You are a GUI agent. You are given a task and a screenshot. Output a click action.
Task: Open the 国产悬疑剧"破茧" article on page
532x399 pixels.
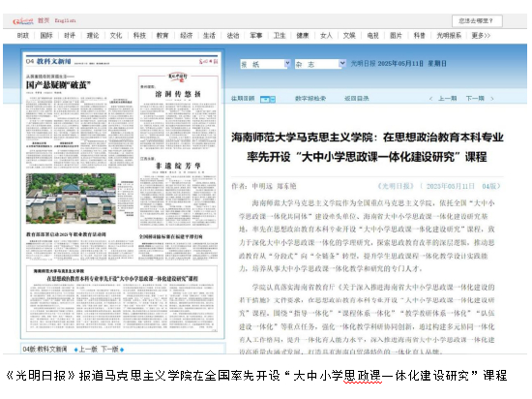(x=58, y=85)
